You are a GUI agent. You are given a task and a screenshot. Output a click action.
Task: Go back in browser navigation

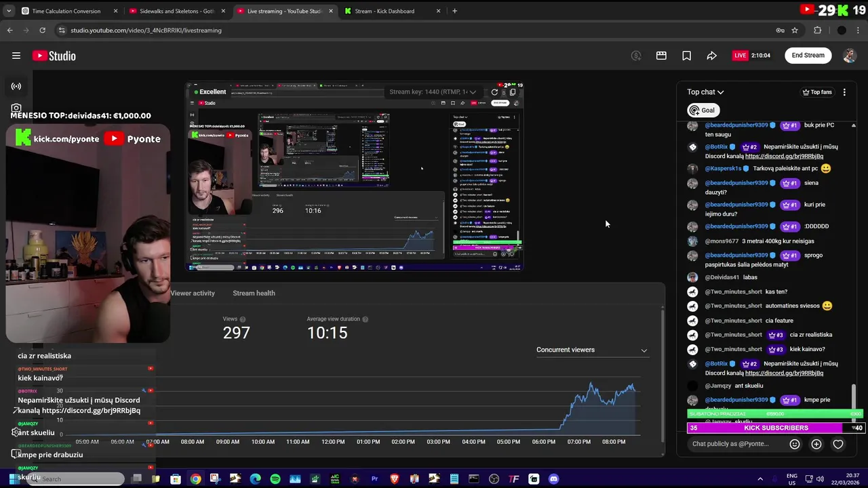[9, 30]
